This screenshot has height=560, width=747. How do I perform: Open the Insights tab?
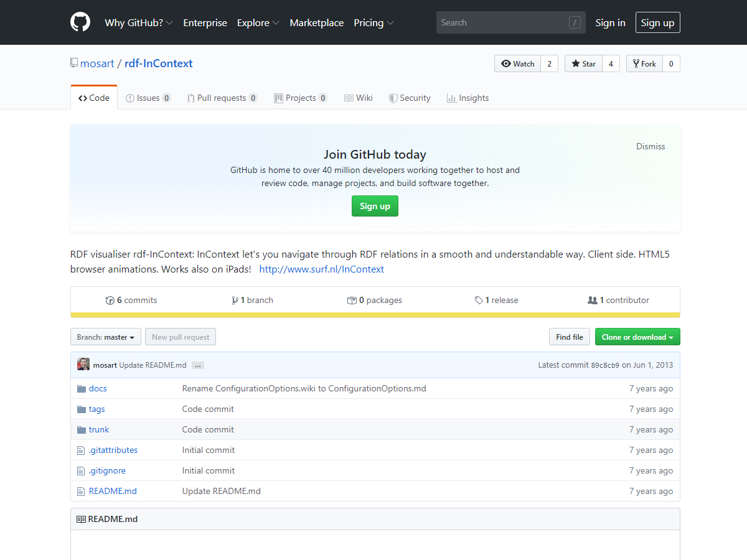[x=467, y=98]
